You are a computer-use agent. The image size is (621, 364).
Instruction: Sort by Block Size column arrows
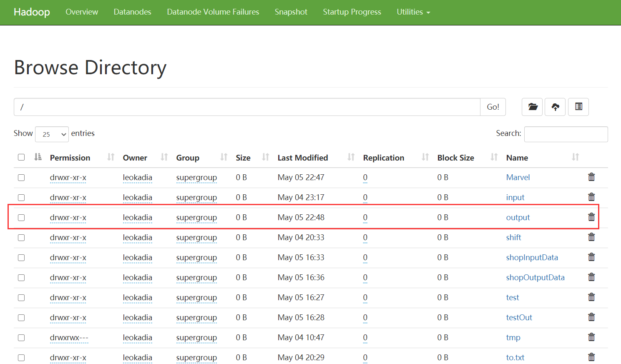[x=494, y=157]
